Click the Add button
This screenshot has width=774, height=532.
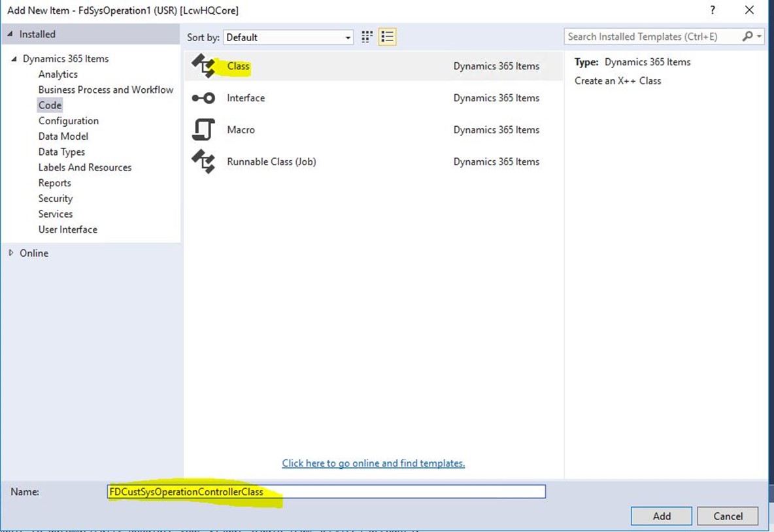click(x=662, y=516)
